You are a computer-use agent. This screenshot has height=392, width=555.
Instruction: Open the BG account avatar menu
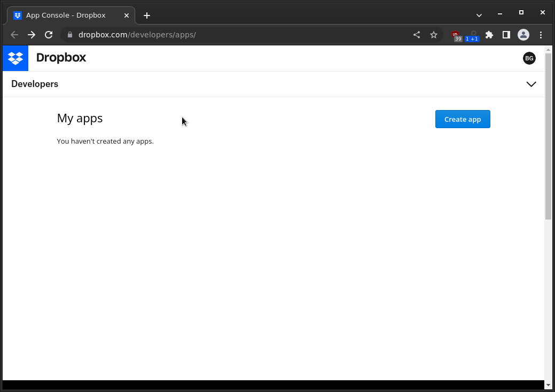point(529,58)
